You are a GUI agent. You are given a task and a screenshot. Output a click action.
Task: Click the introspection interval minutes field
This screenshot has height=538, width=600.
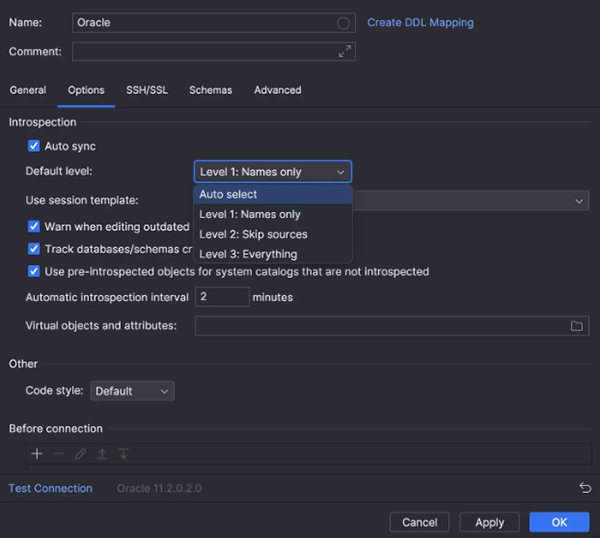click(x=222, y=297)
